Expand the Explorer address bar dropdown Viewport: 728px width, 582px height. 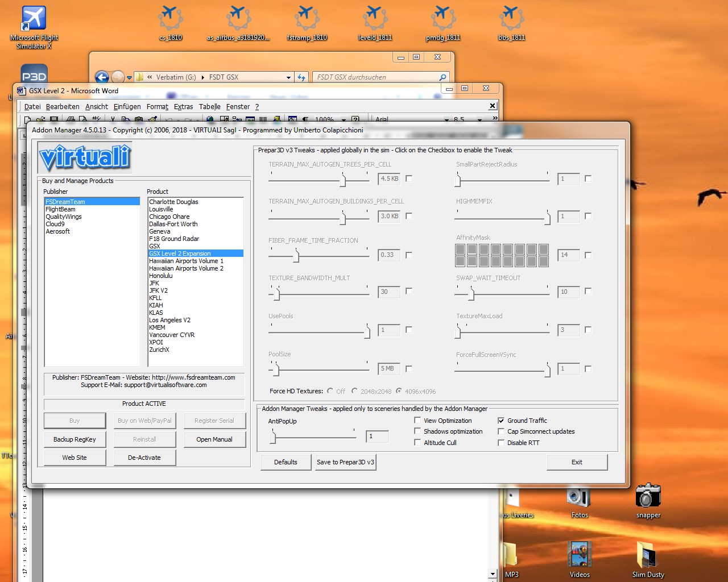(x=288, y=77)
